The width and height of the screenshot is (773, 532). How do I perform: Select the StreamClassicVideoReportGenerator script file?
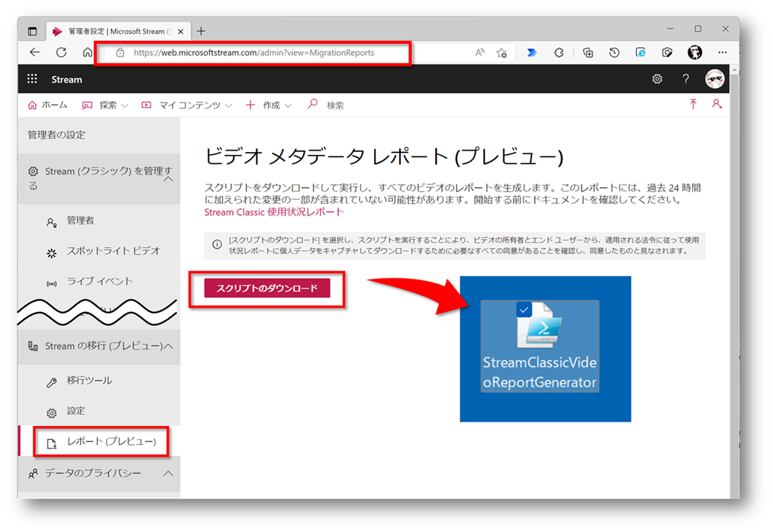click(540, 346)
